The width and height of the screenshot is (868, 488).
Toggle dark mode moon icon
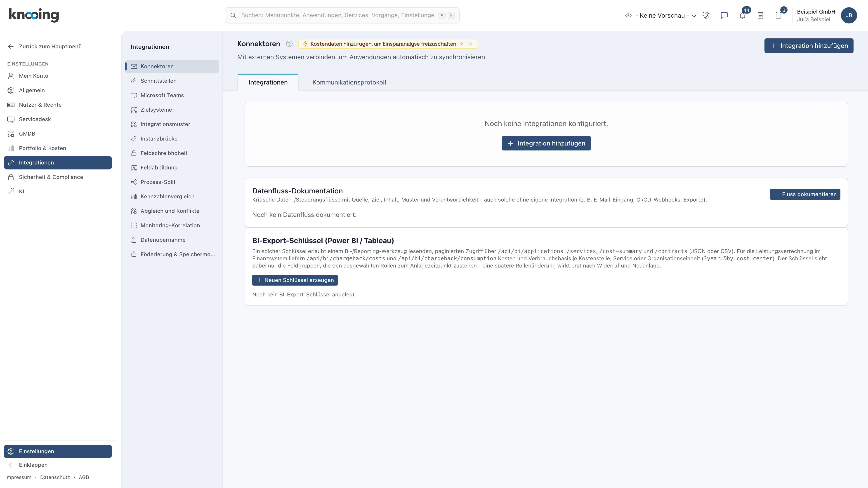point(706,15)
